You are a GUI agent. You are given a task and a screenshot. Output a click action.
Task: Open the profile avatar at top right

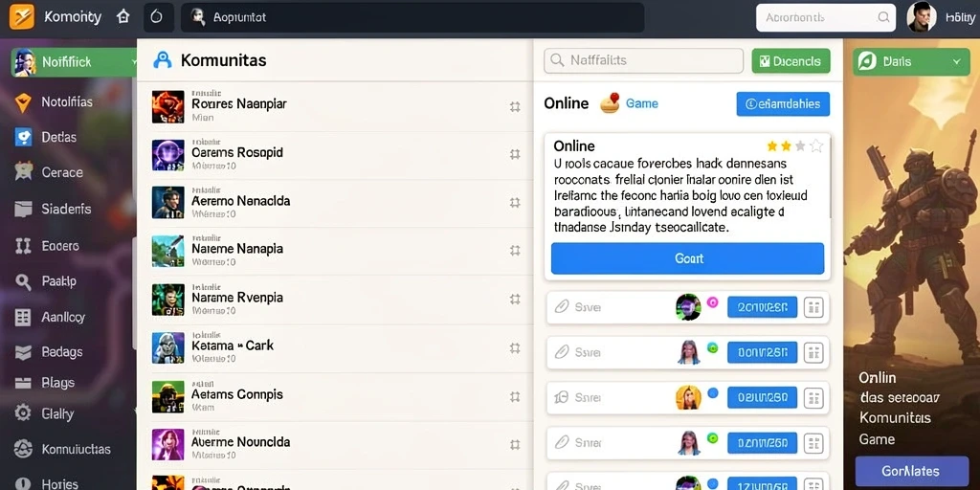click(922, 17)
